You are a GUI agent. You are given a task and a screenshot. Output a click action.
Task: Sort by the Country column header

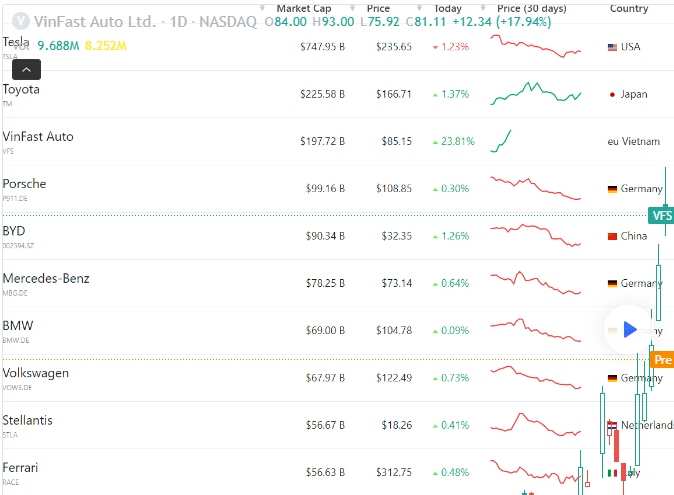(x=629, y=8)
